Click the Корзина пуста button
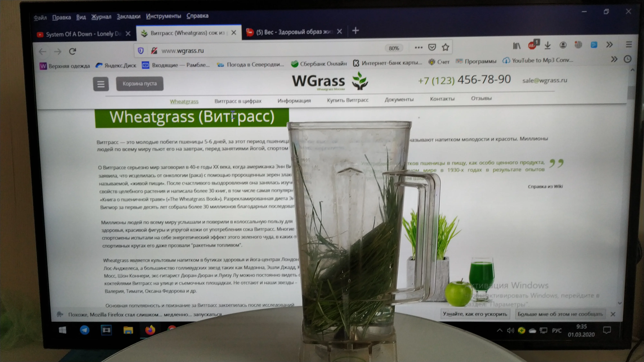644x362 pixels. tap(139, 84)
